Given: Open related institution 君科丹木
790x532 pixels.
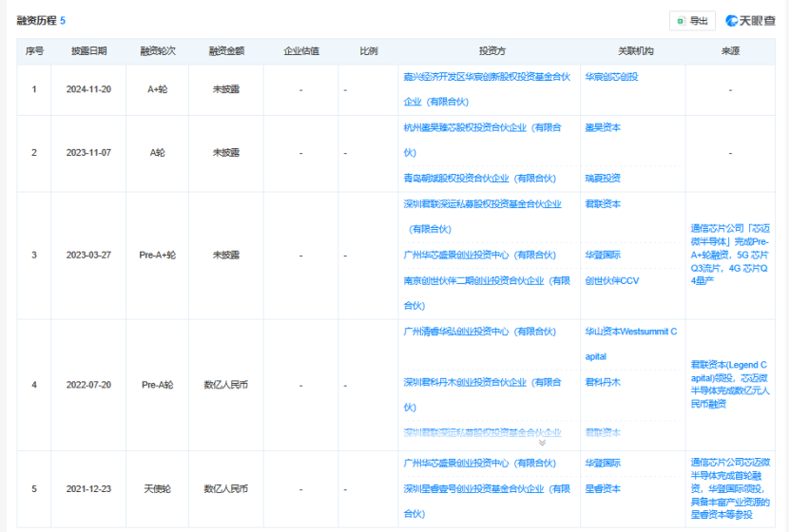Looking at the screenshot, I should tap(603, 382).
